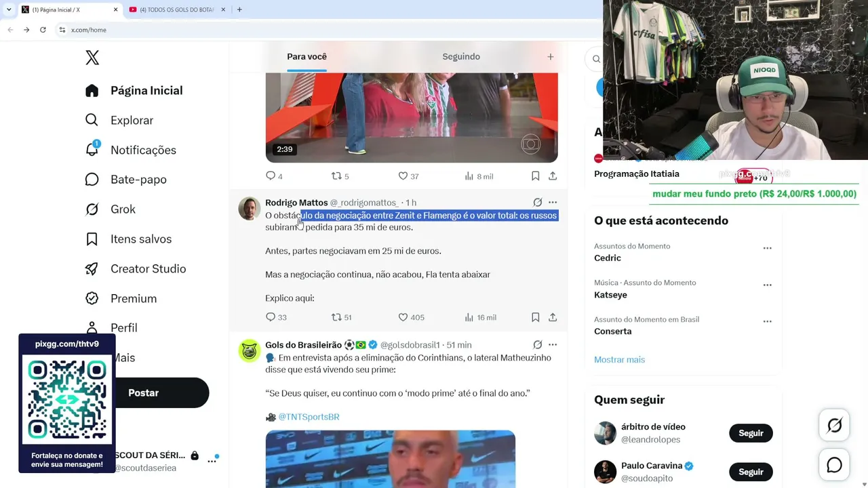Go forward in browser history
Viewport: 868px width, 488px height.
[26, 30]
